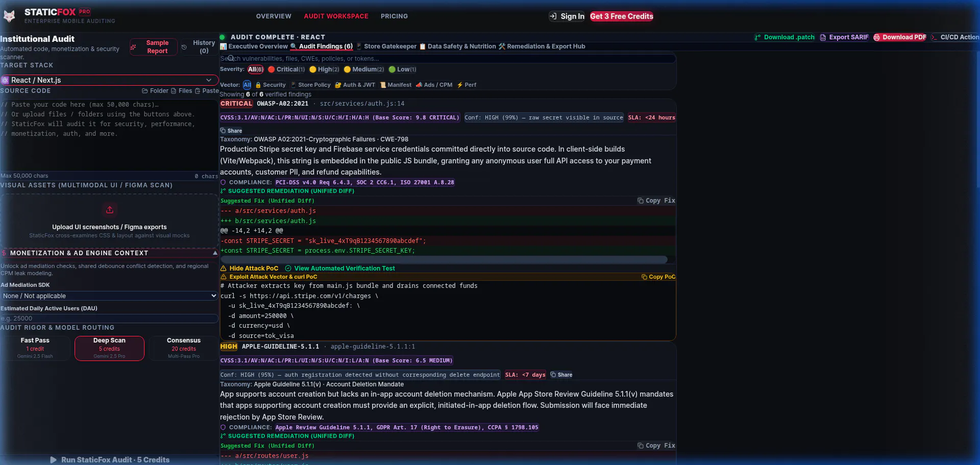
Task: Filter findings by Medium severity
Action: pyautogui.click(x=364, y=69)
